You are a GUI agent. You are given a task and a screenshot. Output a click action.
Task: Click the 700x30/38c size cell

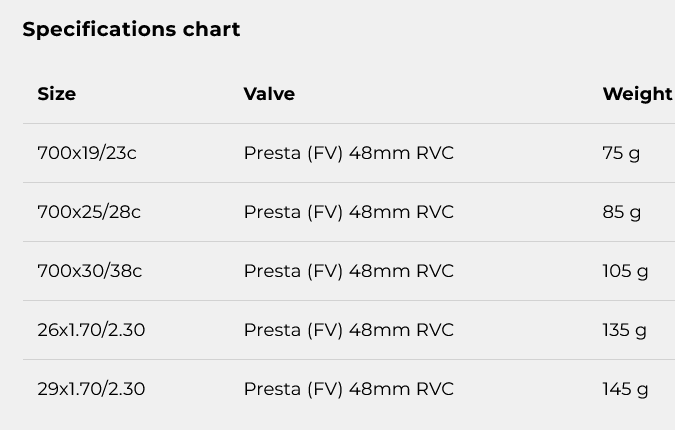(x=90, y=271)
